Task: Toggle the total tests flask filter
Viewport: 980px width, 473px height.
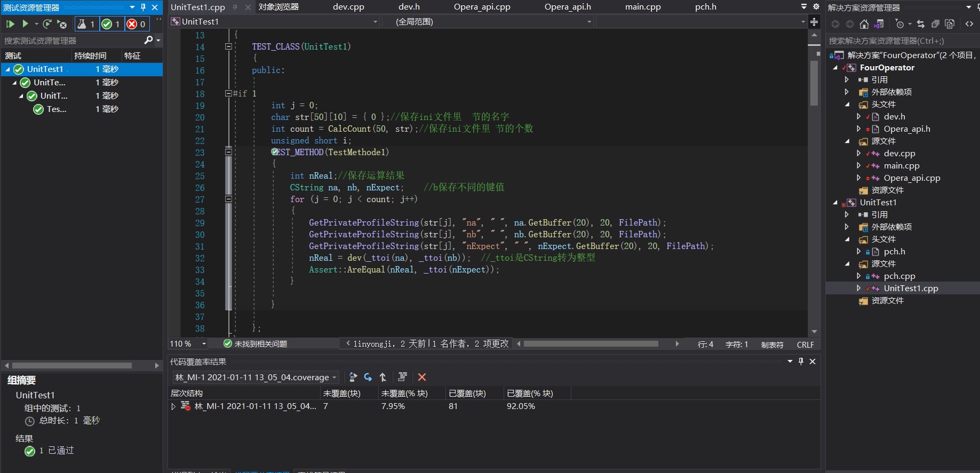Action: point(86,24)
